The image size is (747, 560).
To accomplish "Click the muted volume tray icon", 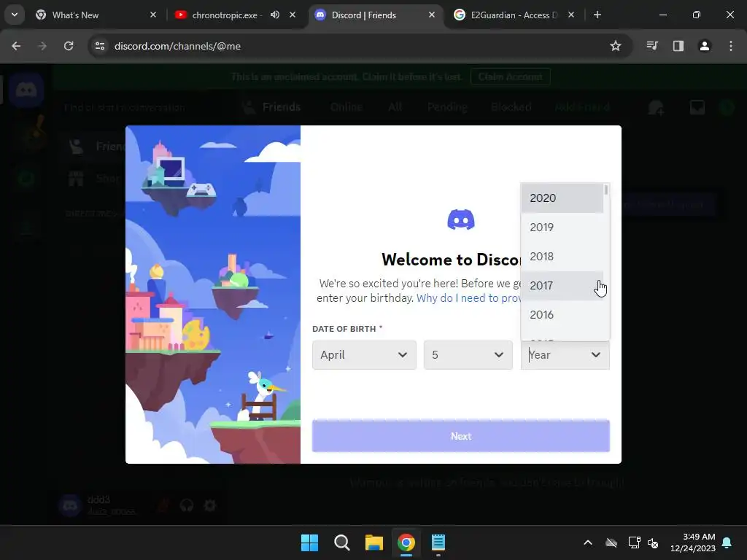I will click(x=653, y=542).
